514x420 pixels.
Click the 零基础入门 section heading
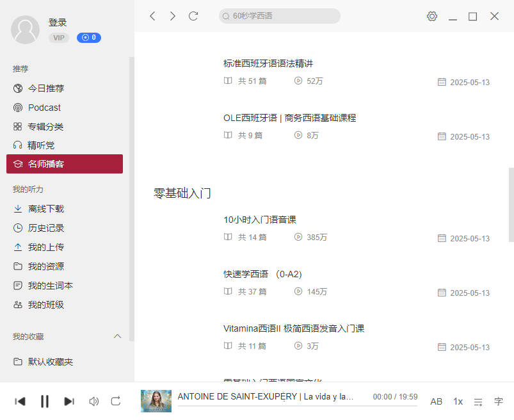[182, 193]
